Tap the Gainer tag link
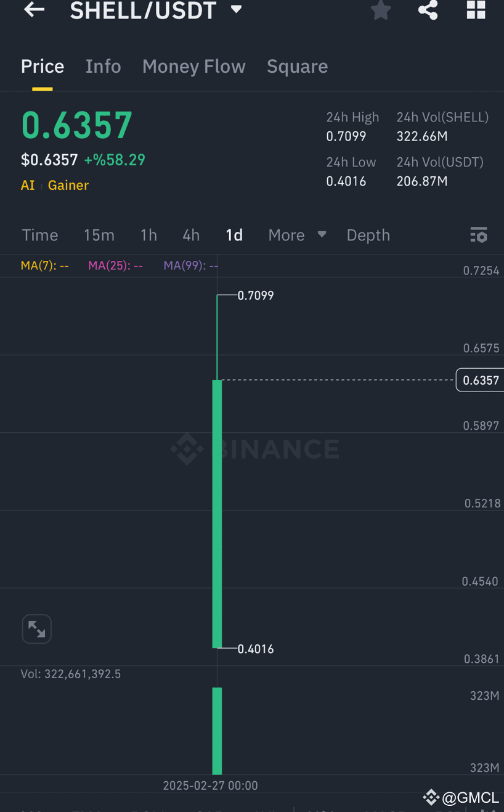The image size is (504, 812). pyautogui.click(x=68, y=185)
